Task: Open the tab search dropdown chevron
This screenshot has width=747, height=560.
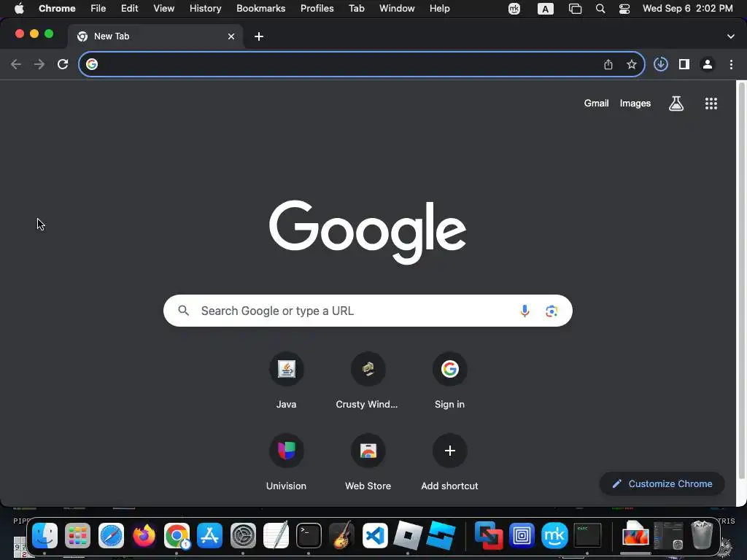Action: pos(731,36)
